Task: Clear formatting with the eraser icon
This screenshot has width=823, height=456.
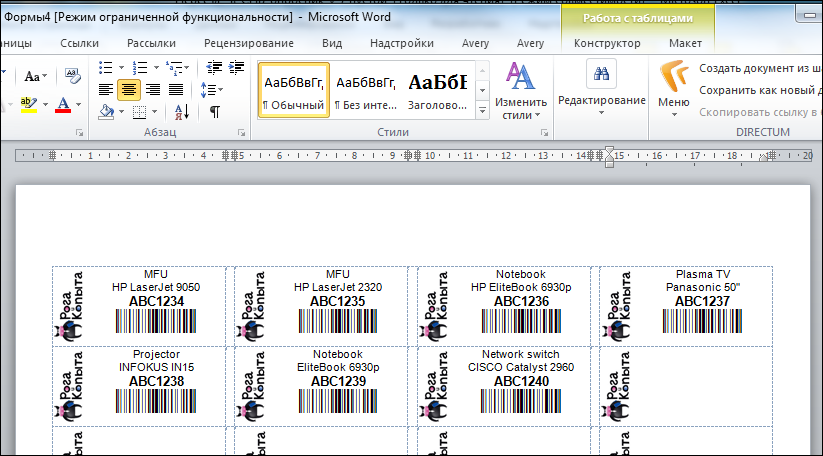Action: click(x=72, y=76)
